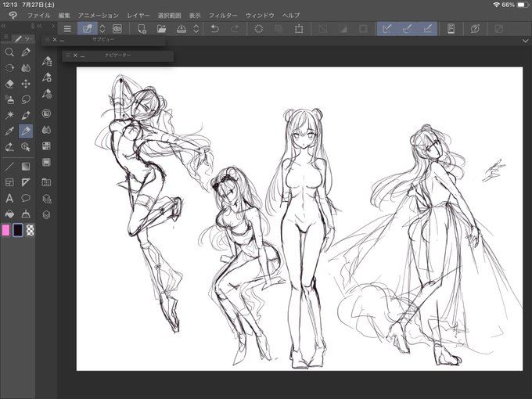Expand the top-right chevron below command bar
The width and height of the screenshot is (532, 399).
pyautogui.click(x=525, y=41)
